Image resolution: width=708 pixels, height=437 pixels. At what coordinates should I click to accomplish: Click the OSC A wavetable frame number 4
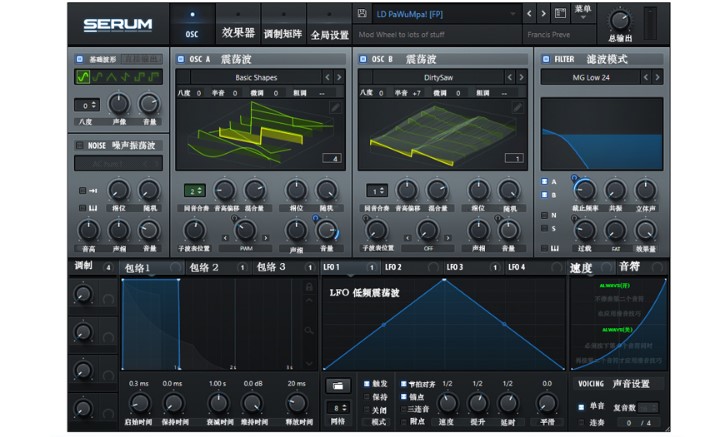pyautogui.click(x=332, y=158)
